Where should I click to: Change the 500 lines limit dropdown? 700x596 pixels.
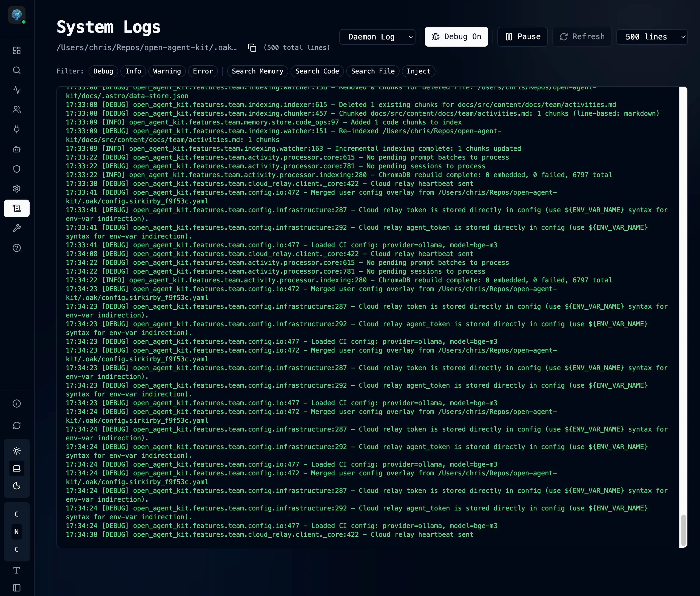(652, 36)
